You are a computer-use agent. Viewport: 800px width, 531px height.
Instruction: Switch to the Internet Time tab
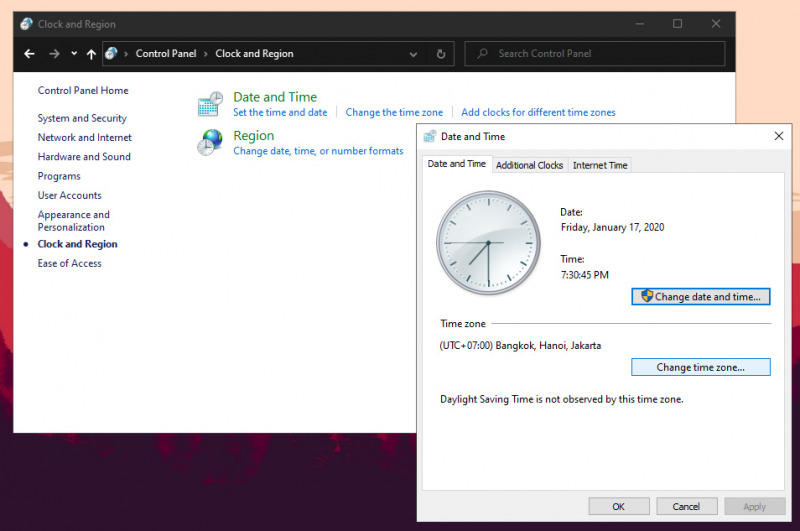point(600,165)
